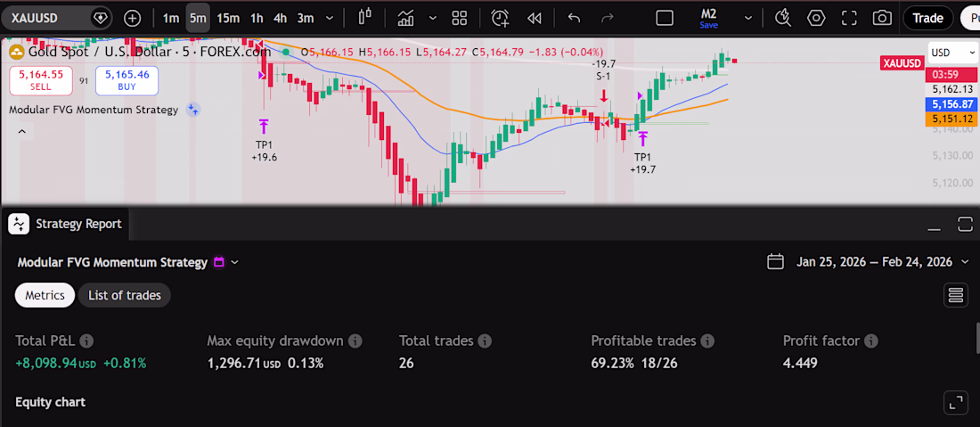The width and height of the screenshot is (980, 427).
Task: Click the SELL 5,164.55 price button
Action: pos(41,80)
